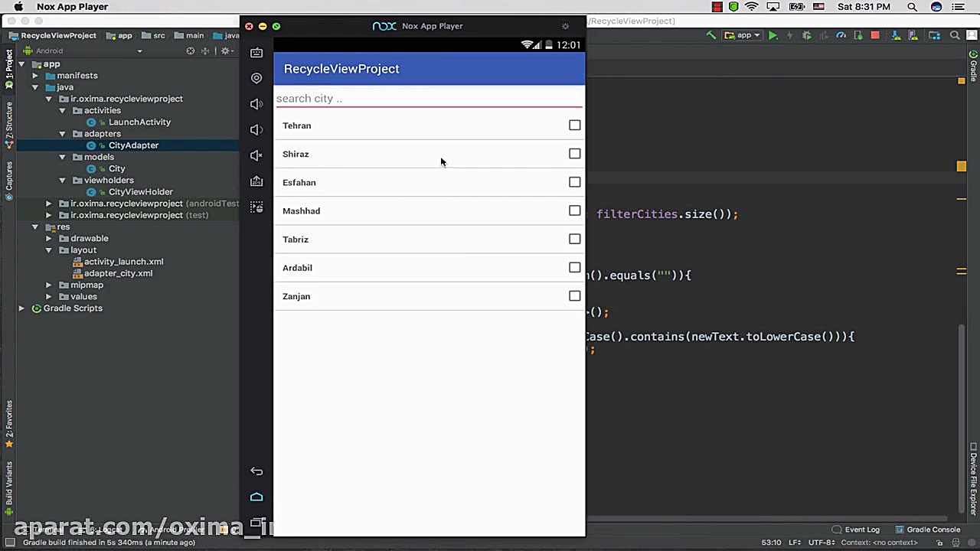Check the Shiraz checkbox
The image size is (980, 551).
[x=575, y=154]
